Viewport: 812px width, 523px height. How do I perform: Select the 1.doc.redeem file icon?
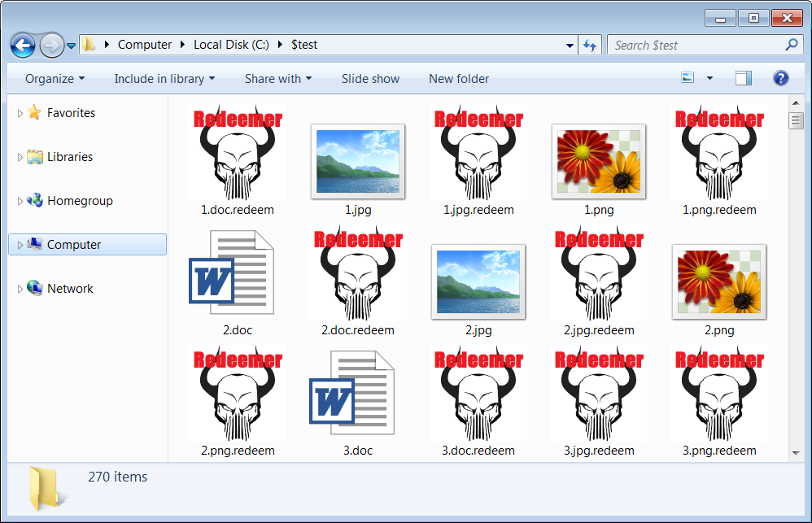238,153
